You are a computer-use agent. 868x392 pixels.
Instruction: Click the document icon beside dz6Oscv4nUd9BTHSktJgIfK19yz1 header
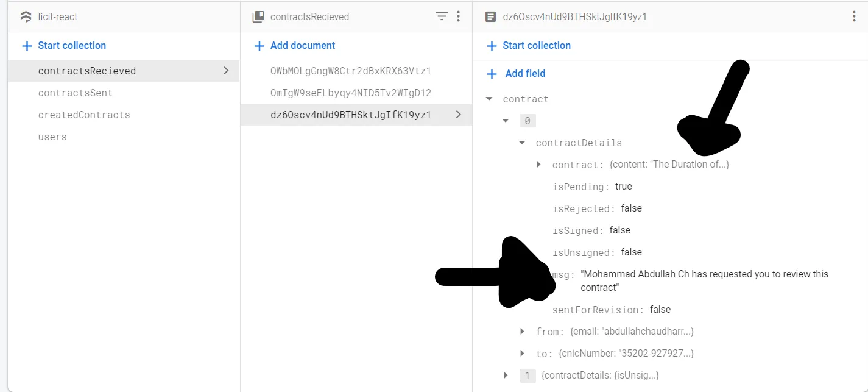(490, 16)
